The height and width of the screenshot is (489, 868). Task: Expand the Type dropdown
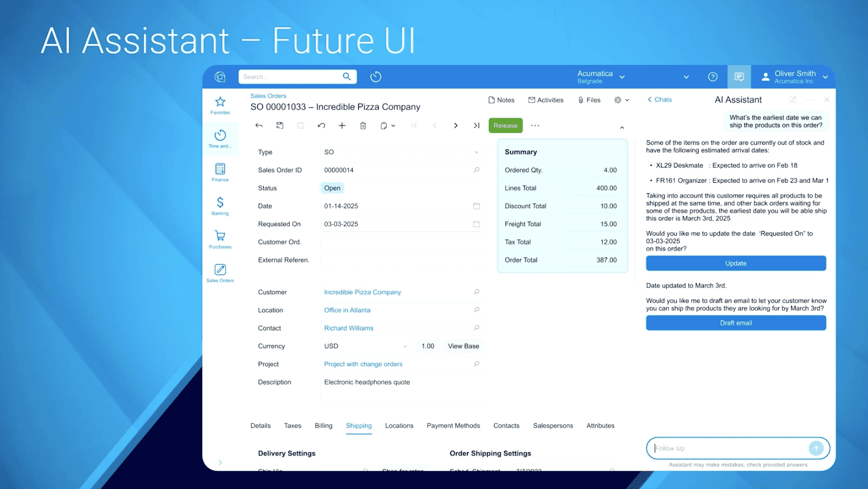pyautogui.click(x=476, y=152)
